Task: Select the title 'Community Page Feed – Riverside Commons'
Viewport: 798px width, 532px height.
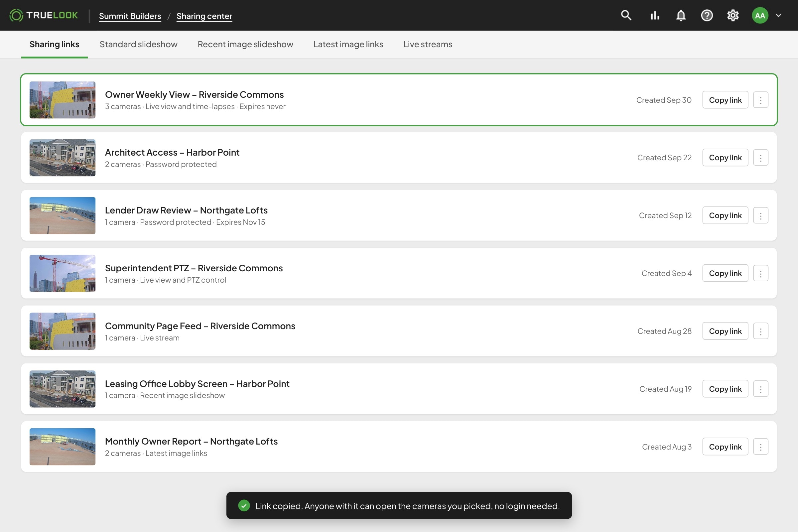Action: (200, 326)
